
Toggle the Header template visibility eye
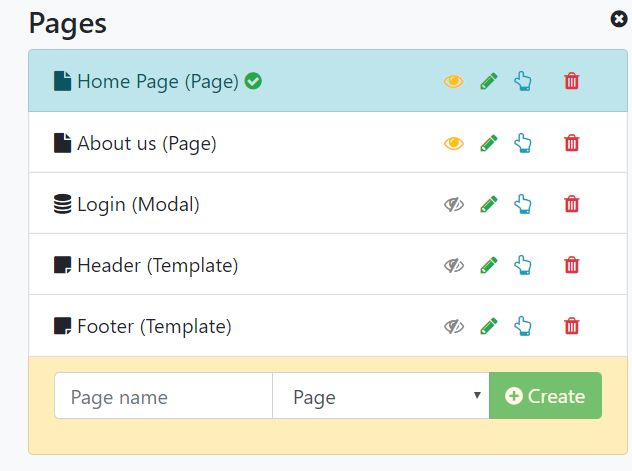click(454, 265)
